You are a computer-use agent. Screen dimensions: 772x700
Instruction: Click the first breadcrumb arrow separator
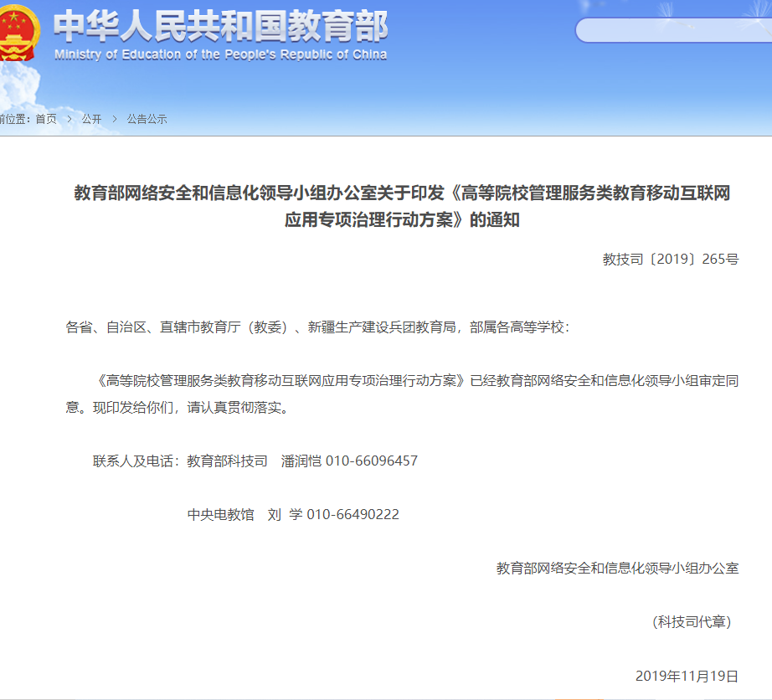point(70,119)
